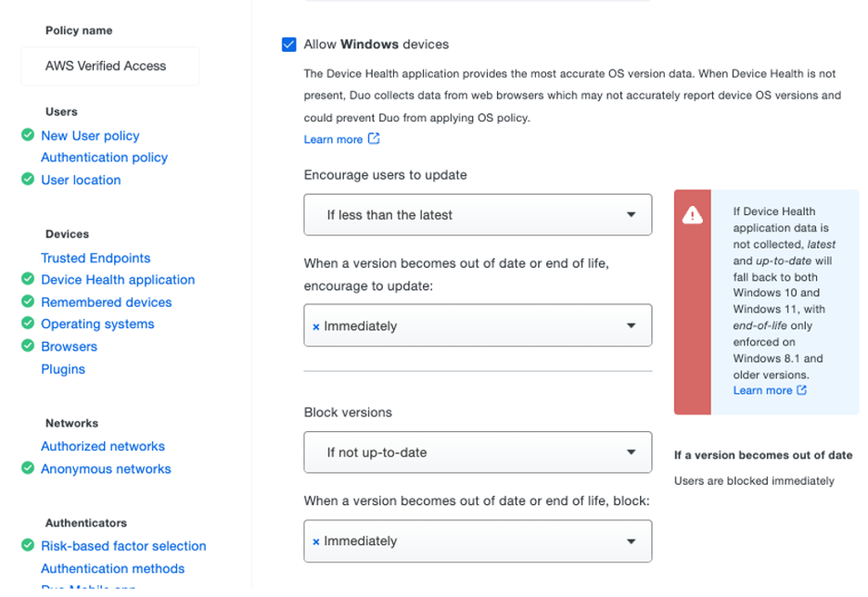Screen dimensions: 868x597
Task: Open the 'If less than the latest' dropdown
Action: [477, 215]
